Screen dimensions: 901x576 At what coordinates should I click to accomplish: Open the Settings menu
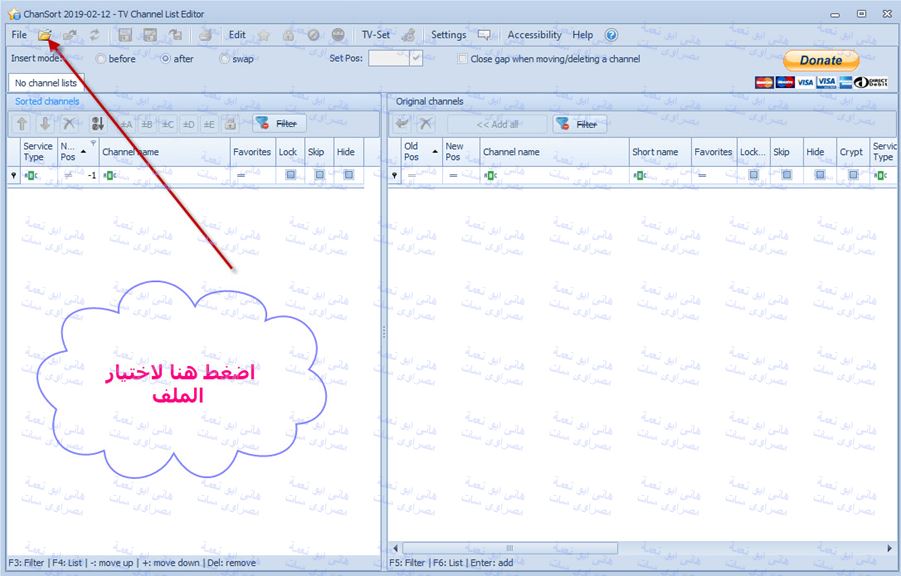pyautogui.click(x=448, y=35)
